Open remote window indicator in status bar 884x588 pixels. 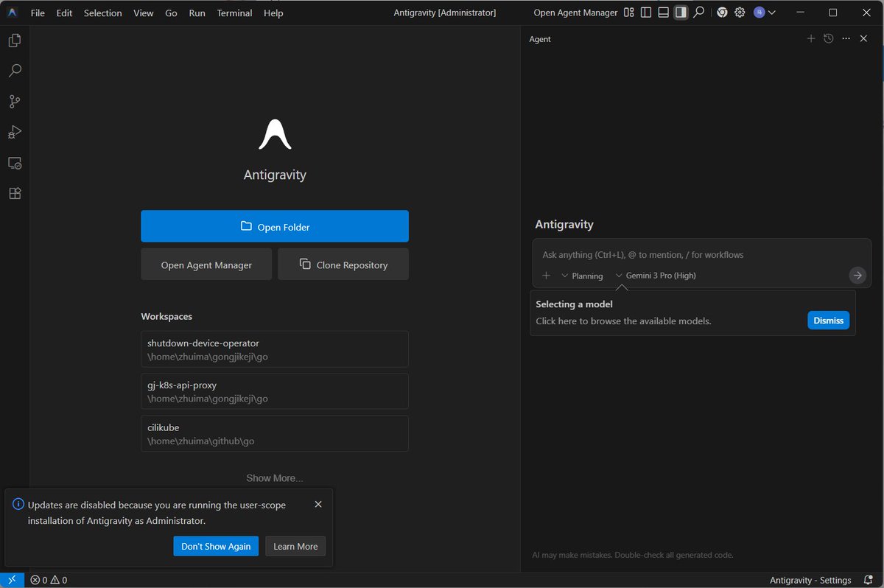point(12,580)
